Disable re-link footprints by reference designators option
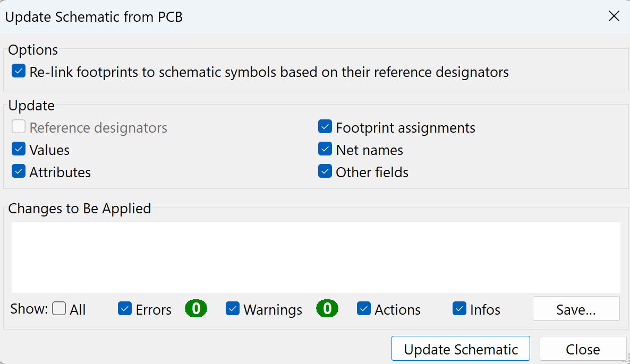Viewport: 630px width, 364px height. (x=19, y=72)
